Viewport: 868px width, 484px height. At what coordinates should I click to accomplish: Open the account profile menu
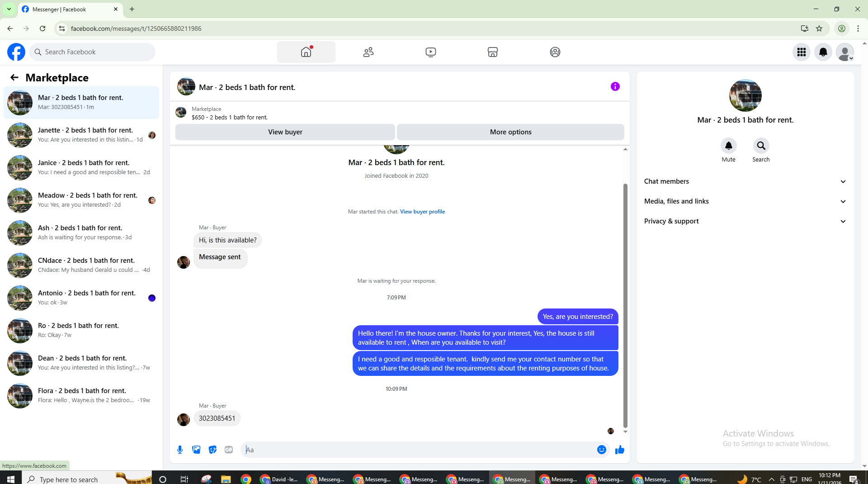click(845, 52)
